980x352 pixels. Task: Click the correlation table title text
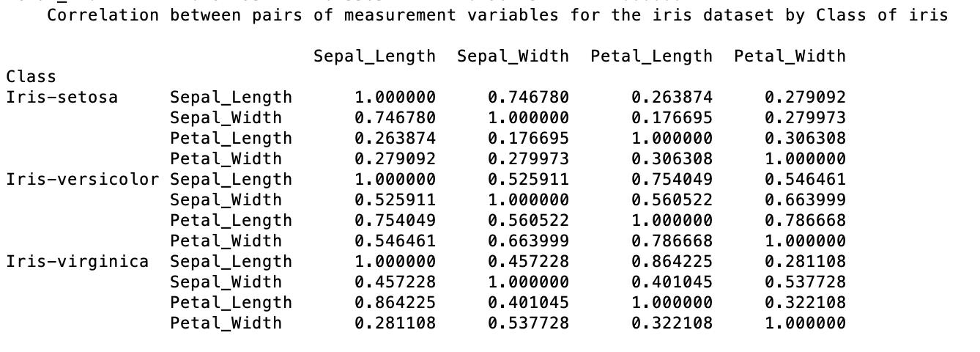click(x=498, y=15)
